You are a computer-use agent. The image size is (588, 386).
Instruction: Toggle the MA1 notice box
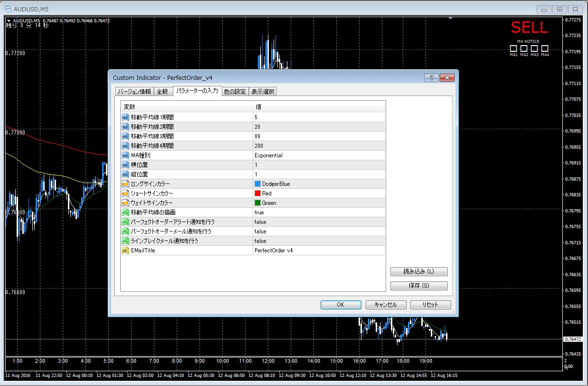pyautogui.click(x=513, y=48)
